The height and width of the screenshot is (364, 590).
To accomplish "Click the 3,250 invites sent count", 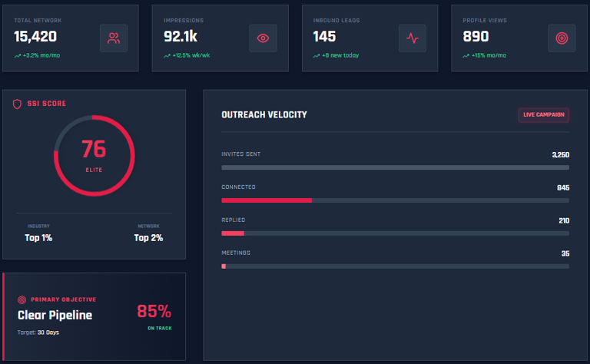I will coord(561,155).
